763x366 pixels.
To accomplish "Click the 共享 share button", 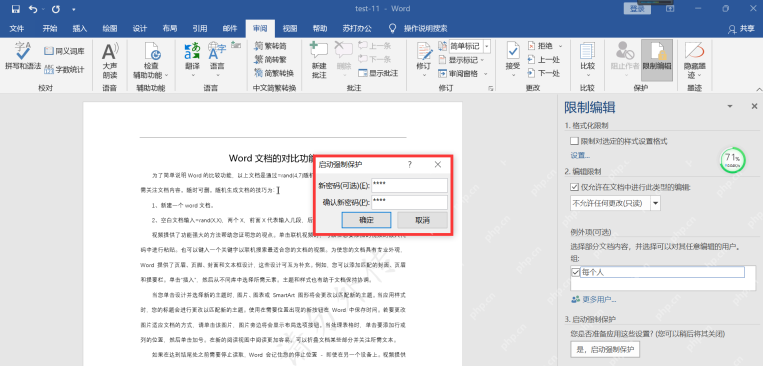I will [742, 29].
